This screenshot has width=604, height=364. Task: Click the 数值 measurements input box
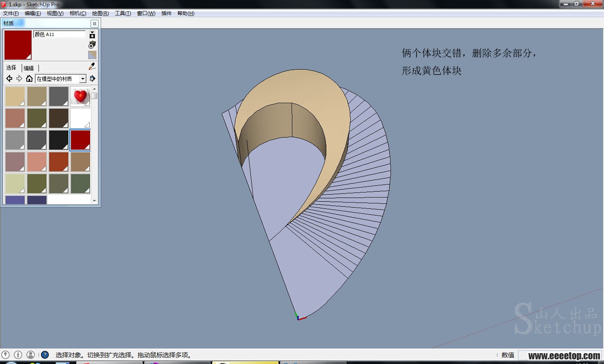[x=560, y=355]
